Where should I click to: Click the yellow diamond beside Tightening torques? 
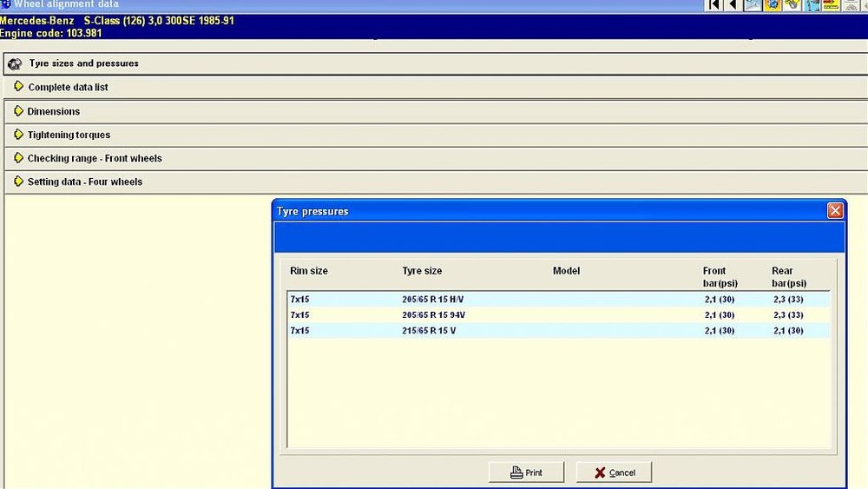tap(18, 135)
